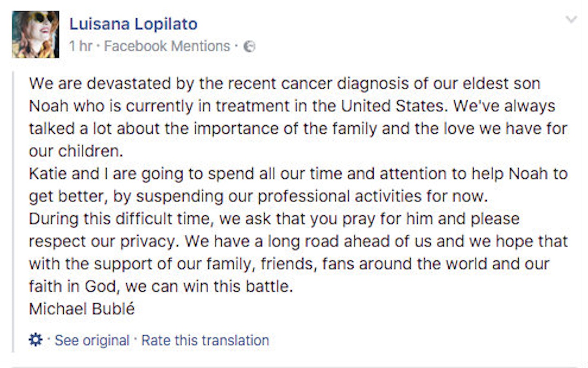The width and height of the screenshot is (588, 368).
Task: Click the line starting 'We are devastated'
Action: pyautogui.click(x=285, y=84)
